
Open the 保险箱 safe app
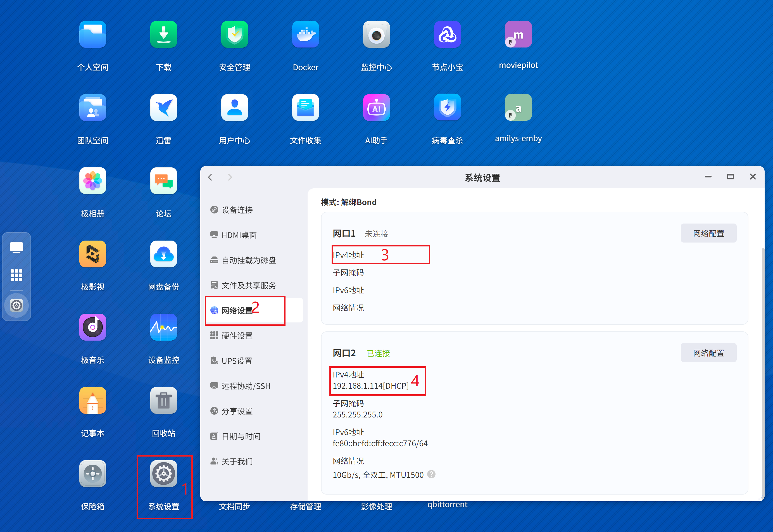(x=93, y=474)
